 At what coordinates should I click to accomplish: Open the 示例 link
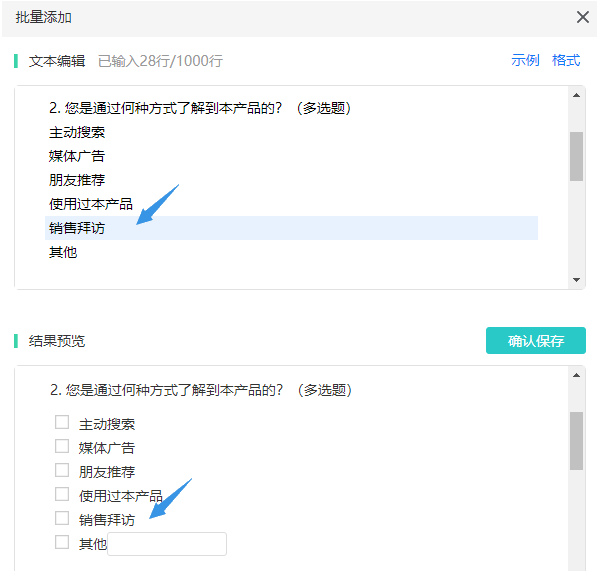tap(525, 60)
